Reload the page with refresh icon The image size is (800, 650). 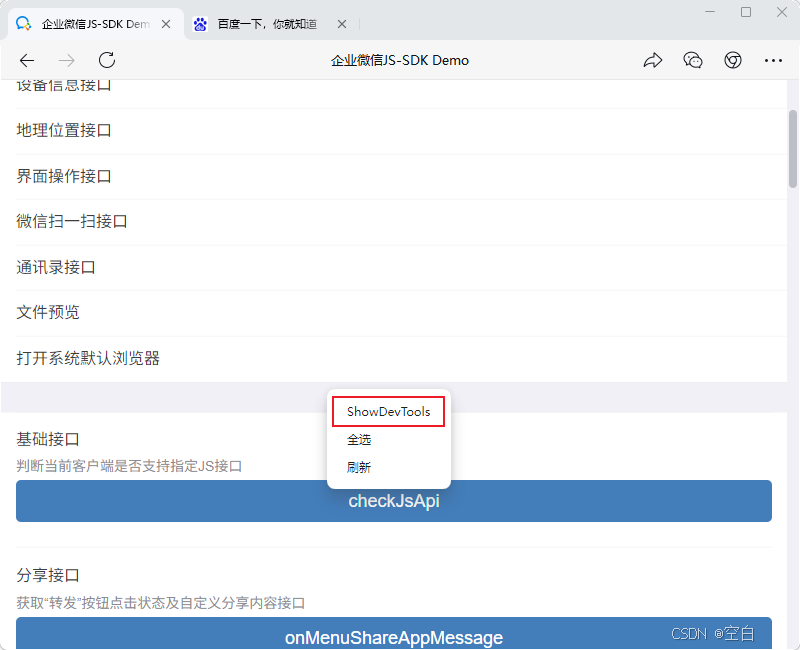pos(107,60)
